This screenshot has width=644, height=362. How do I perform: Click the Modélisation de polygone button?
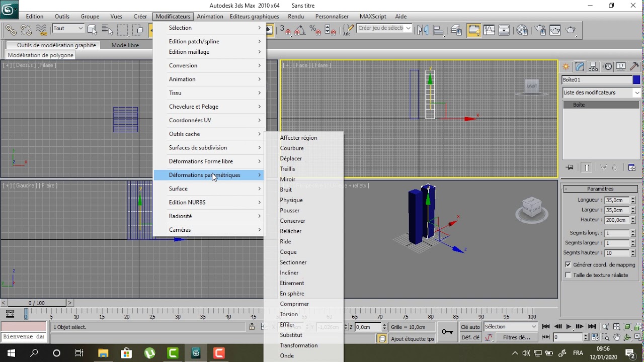[x=41, y=55]
